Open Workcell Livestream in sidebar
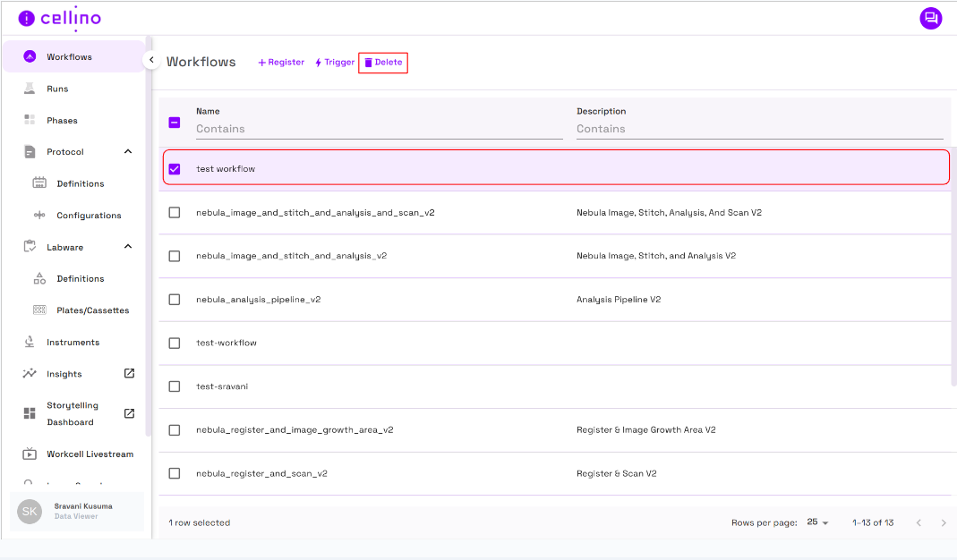 pos(90,454)
